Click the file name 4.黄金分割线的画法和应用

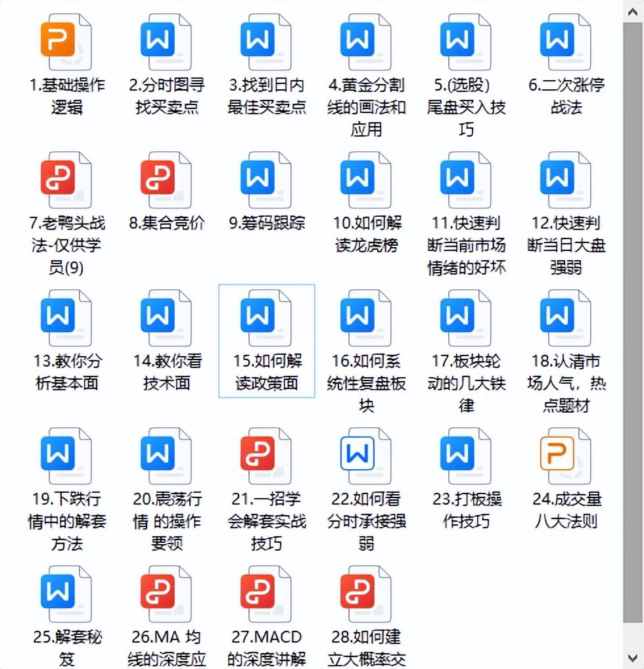point(366,107)
